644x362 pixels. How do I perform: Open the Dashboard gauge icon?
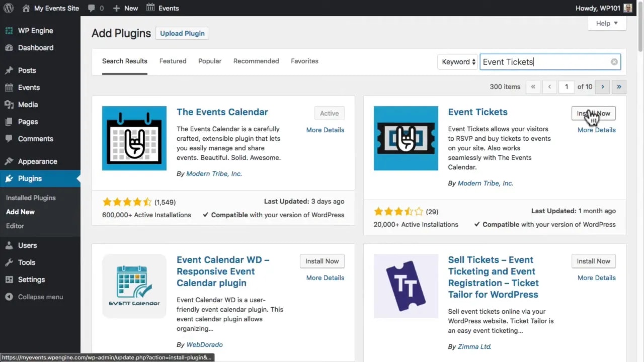pos(9,48)
